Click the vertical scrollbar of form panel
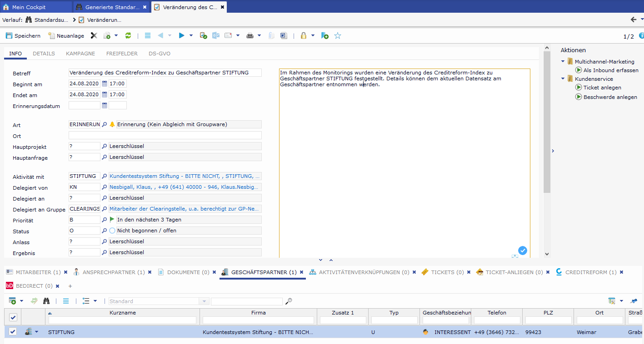 pyautogui.click(x=547, y=136)
